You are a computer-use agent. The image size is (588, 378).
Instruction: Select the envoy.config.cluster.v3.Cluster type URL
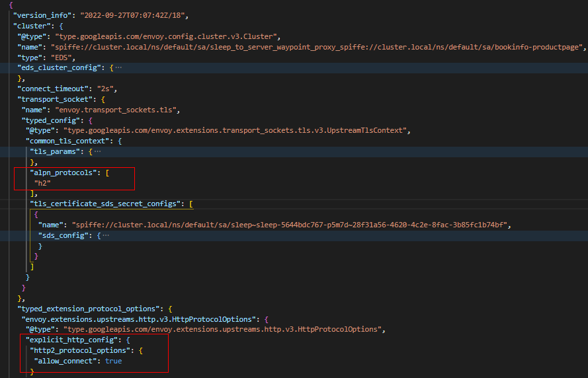(x=166, y=36)
